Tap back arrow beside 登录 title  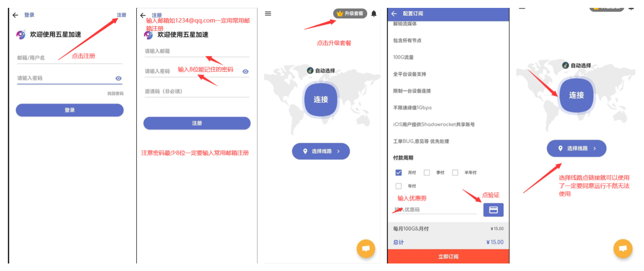click(15, 15)
